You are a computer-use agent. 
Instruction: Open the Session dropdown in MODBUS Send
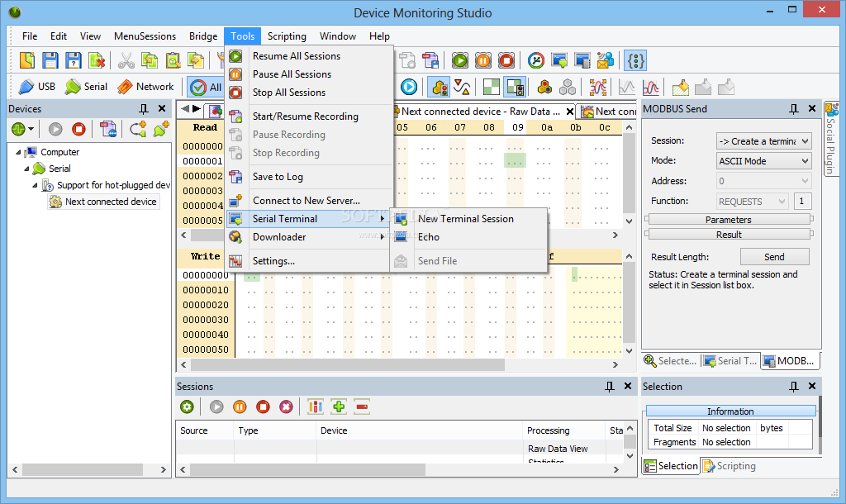tap(763, 140)
